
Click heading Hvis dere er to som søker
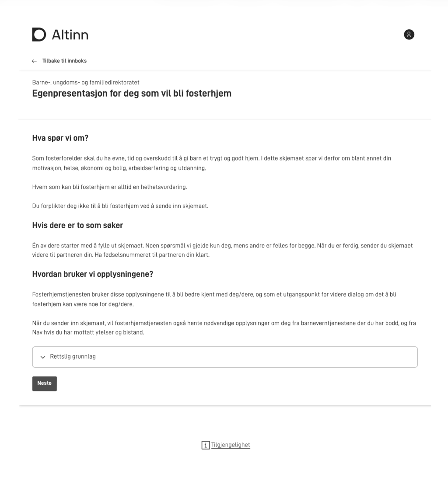pos(77,226)
